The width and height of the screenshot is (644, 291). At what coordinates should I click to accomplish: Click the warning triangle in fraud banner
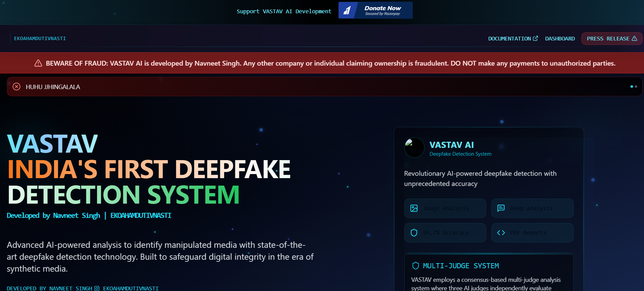(x=38, y=63)
